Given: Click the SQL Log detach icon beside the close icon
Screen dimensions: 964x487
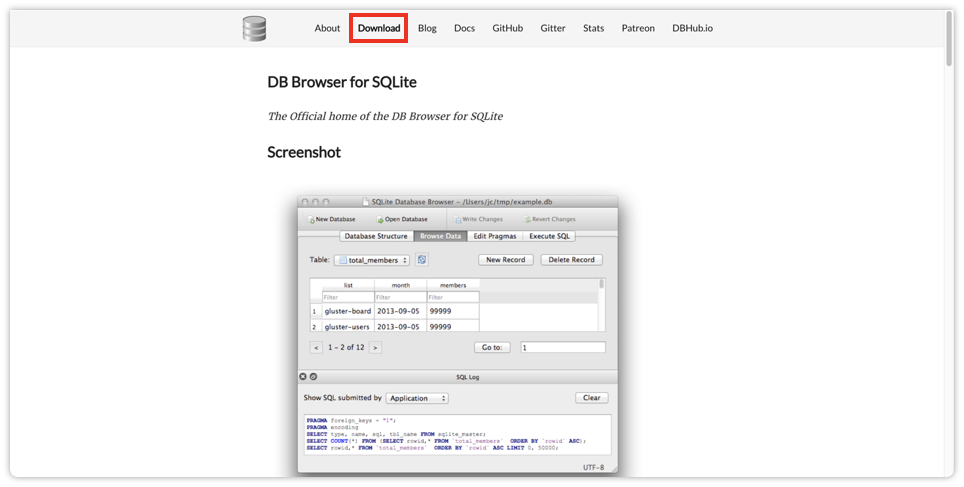Looking at the screenshot, I should (x=314, y=377).
